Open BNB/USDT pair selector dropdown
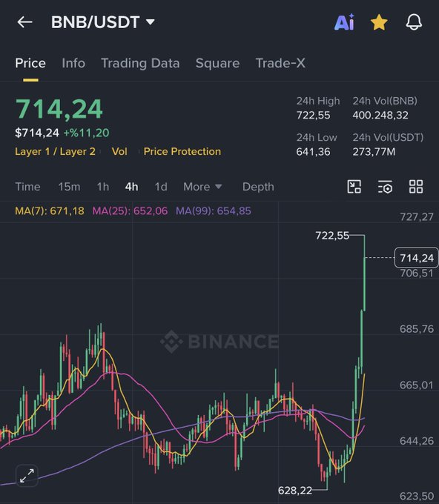Screen dimensions: 439x504 click(x=103, y=22)
